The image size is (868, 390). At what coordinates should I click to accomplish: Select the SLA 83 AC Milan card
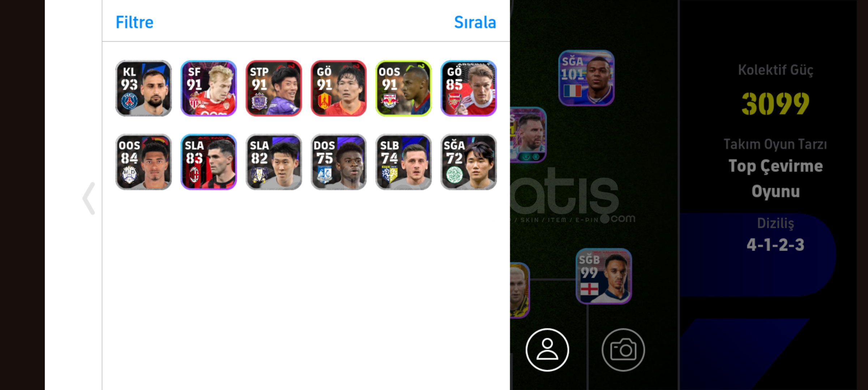click(209, 162)
